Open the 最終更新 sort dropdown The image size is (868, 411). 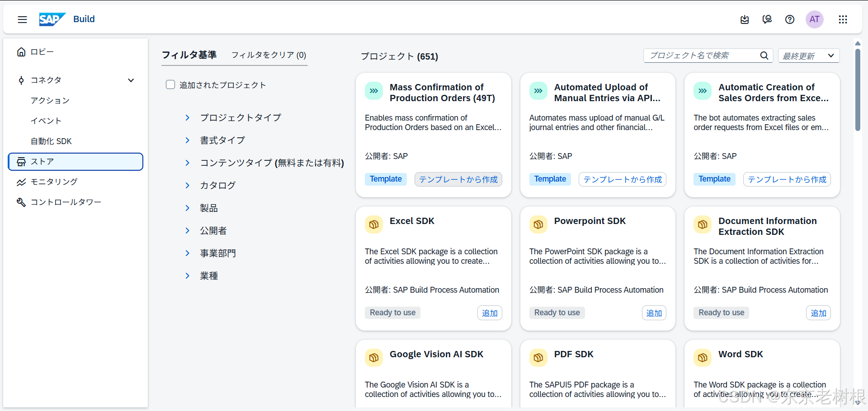[x=809, y=56]
